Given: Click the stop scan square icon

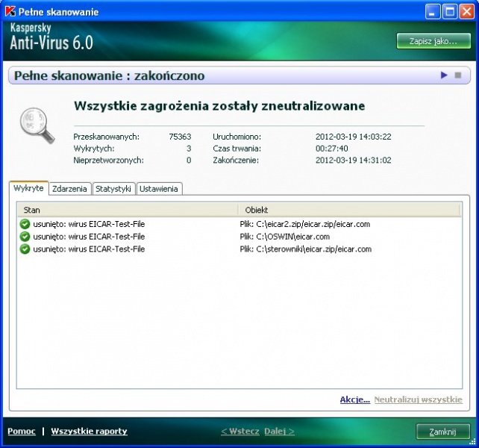Looking at the screenshot, I should 457,75.
